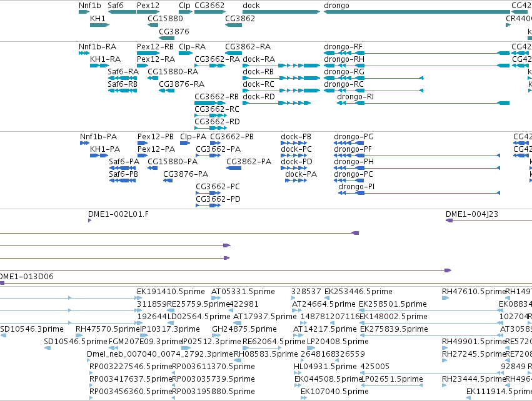Screen dimensions: 532x401
Task: Select the CG3862-RA transcript label
Action: pyautogui.click(x=248, y=46)
